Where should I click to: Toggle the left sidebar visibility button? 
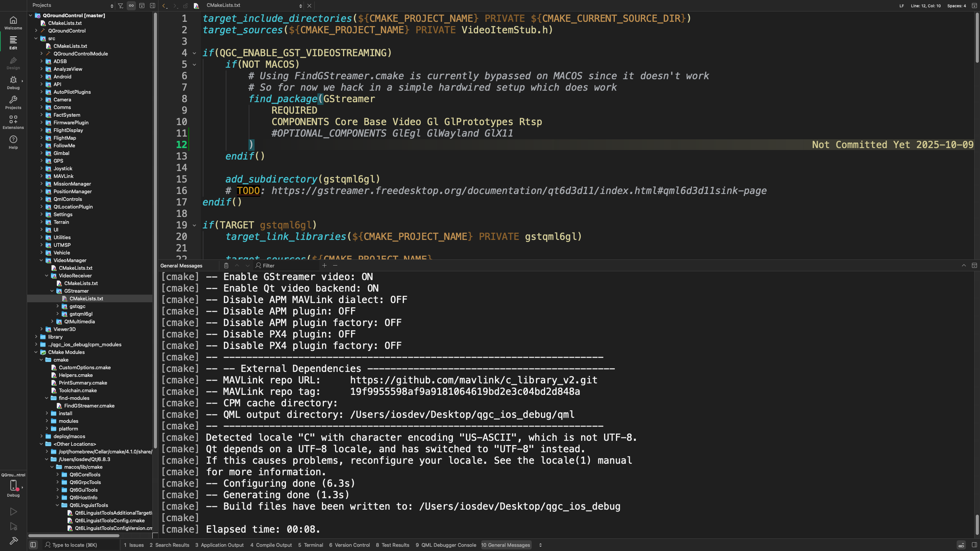click(x=33, y=545)
